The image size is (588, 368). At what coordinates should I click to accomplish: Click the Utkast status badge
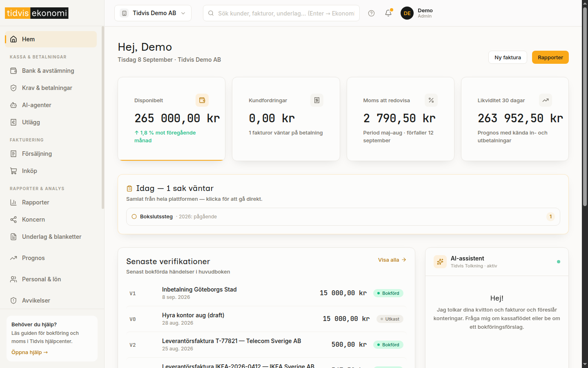(390, 319)
